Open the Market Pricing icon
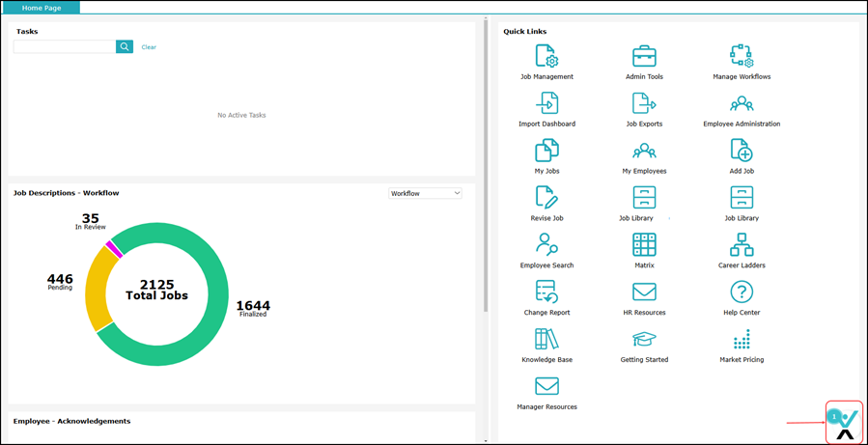This screenshot has height=445, width=868. [x=742, y=339]
